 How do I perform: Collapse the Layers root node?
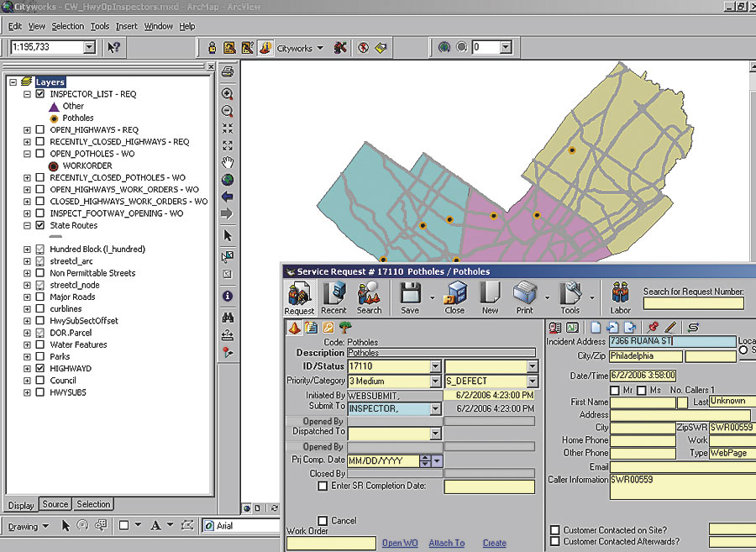point(13,82)
